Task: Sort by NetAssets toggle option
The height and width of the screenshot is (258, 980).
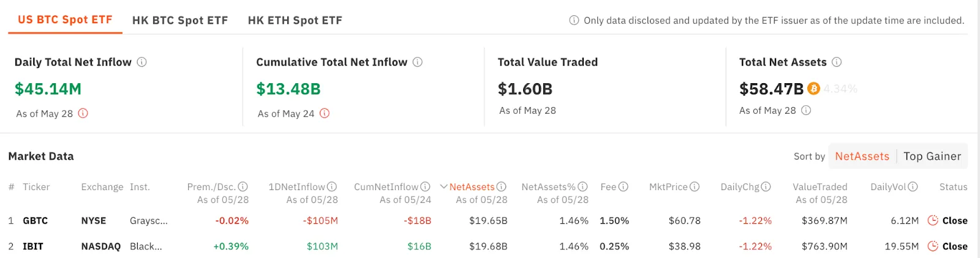Action: coord(862,156)
